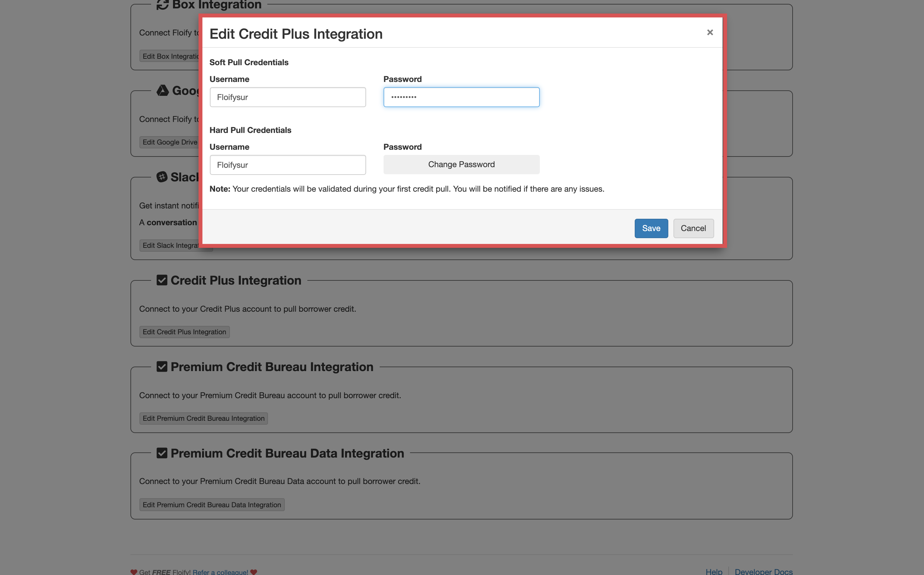Click the Premium Credit Bureau Data checkmark icon
This screenshot has width=924, height=575.
pyautogui.click(x=162, y=453)
